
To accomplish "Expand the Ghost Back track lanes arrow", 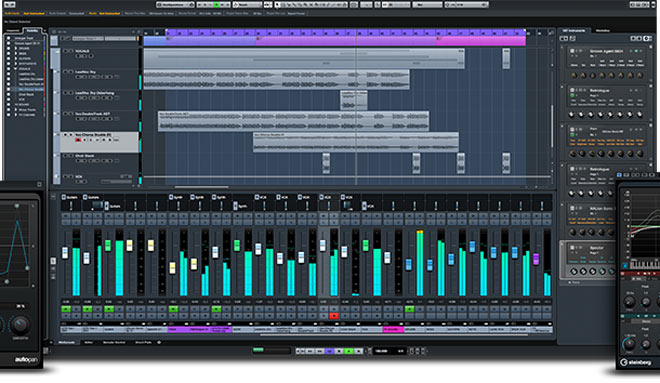I will [55, 155].
